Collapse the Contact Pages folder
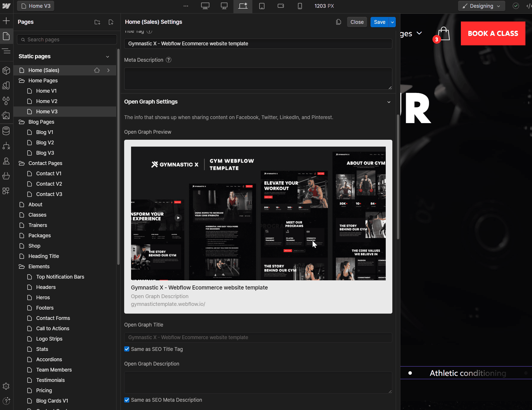The width and height of the screenshot is (532, 410). coord(22,163)
